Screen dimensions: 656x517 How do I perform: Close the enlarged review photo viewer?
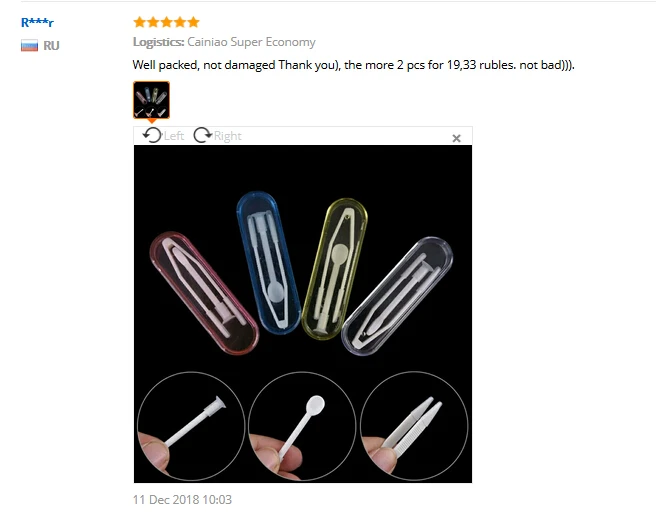click(x=456, y=138)
